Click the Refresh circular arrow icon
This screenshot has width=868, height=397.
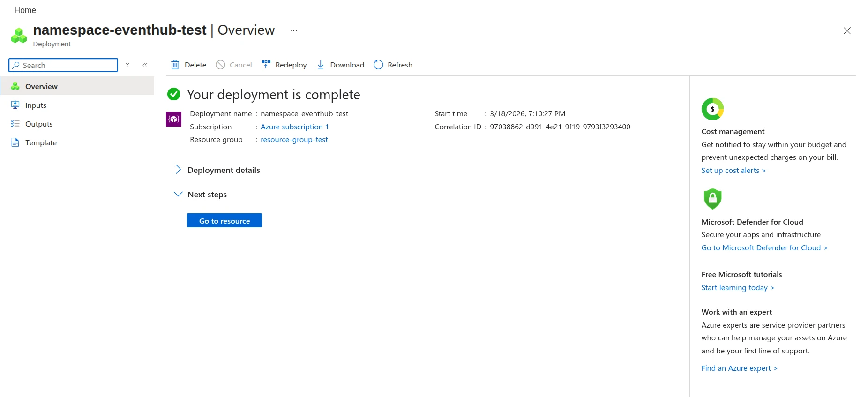[378, 65]
